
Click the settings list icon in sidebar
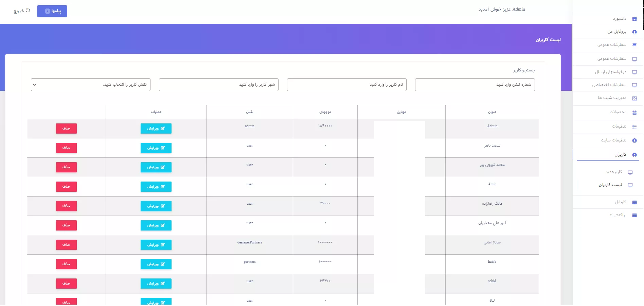coord(634,126)
